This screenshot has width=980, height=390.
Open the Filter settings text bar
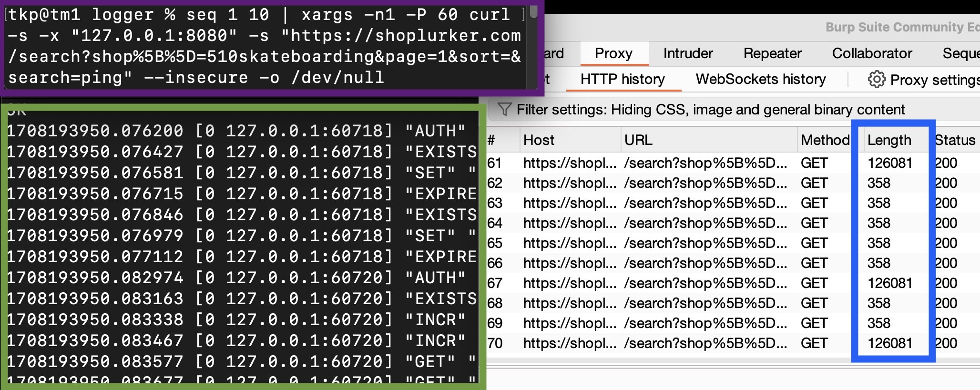[x=711, y=110]
